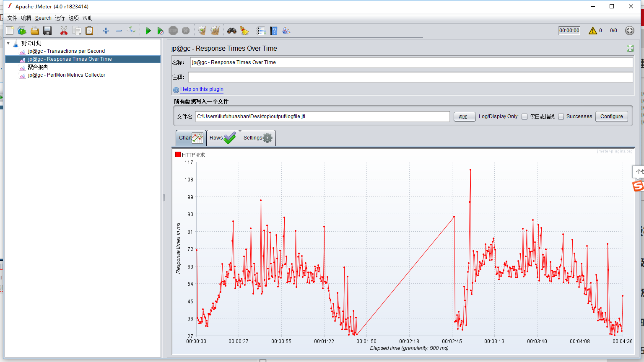Click the blue info icon beside Help link

pos(176,90)
